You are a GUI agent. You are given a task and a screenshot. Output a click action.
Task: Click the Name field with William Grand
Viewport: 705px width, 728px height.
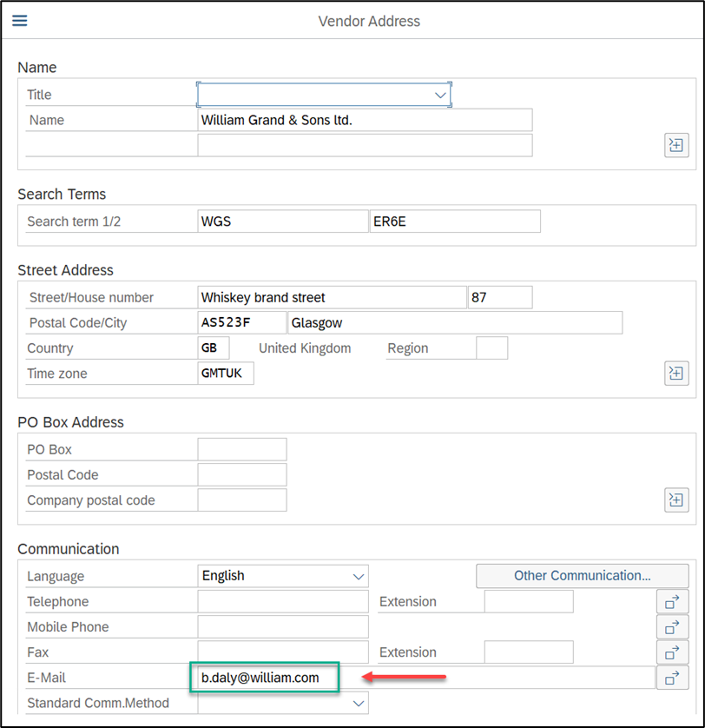click(x=365, y=120)
